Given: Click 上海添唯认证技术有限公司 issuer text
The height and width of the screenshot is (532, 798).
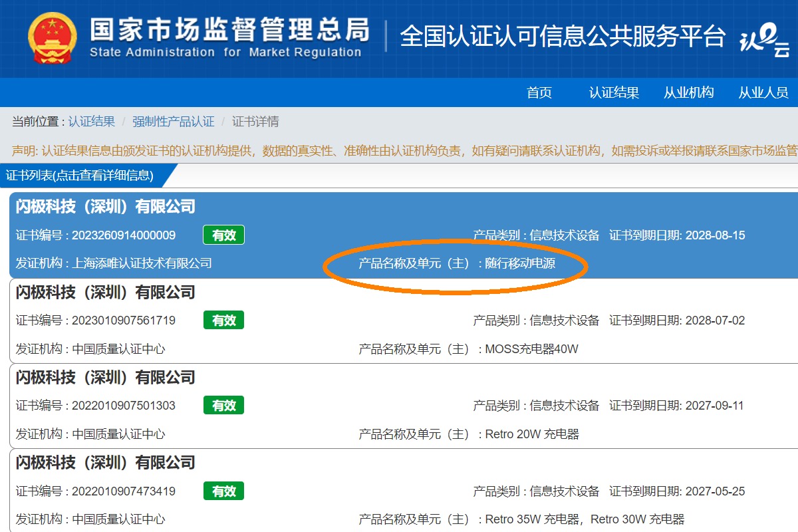Looking at the screenshot, I should pyautogui.click(x=142, y=263).
